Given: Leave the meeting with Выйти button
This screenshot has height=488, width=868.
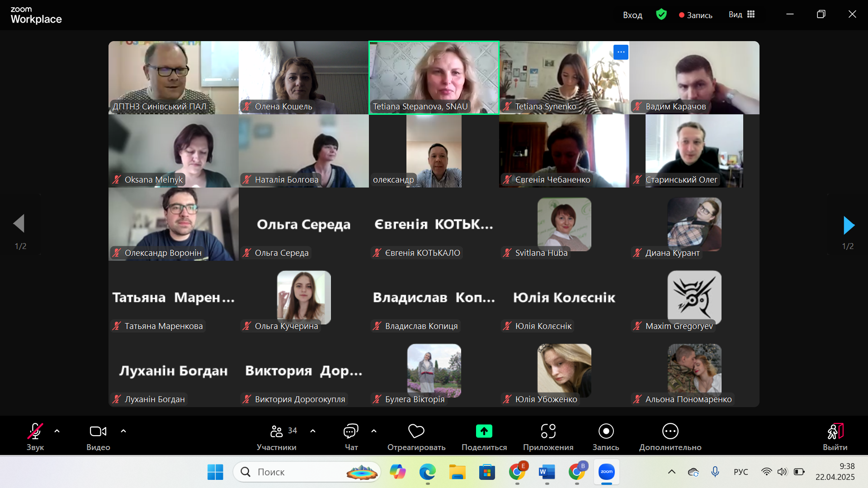Looking at the screenshot, I should tap(835, 436).
